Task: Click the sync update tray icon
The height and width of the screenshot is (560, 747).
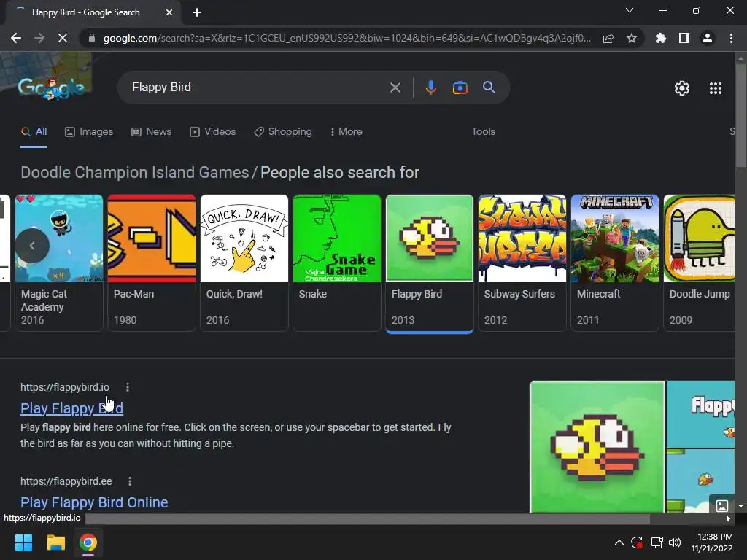Action: 636,542
